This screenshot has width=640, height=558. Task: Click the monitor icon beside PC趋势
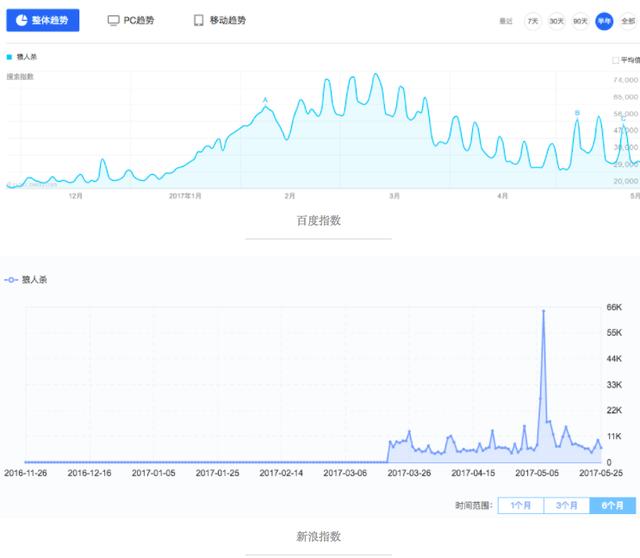(x=113, y=20)
